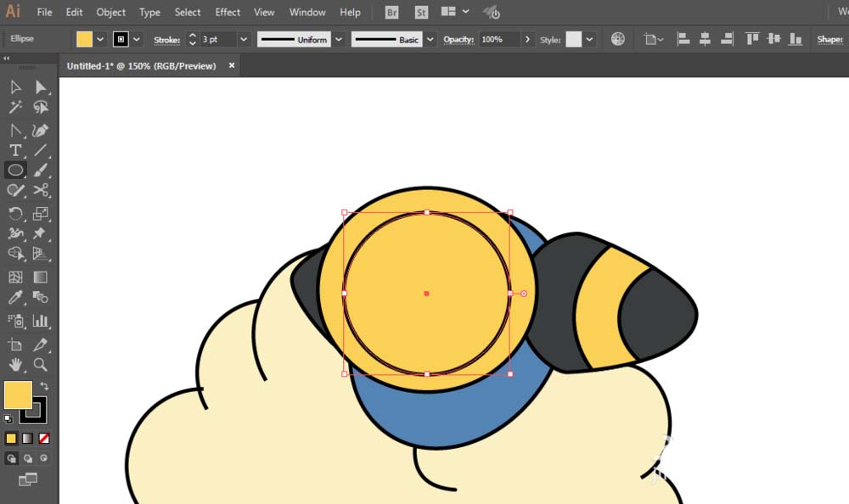Click the vertical align bottom icon
The height and width of the screenshot is (504, 849).
[796, 39]
